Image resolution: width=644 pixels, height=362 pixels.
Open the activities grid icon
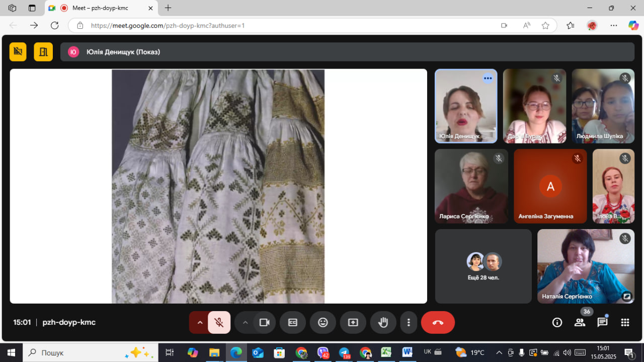click(625, 322)
